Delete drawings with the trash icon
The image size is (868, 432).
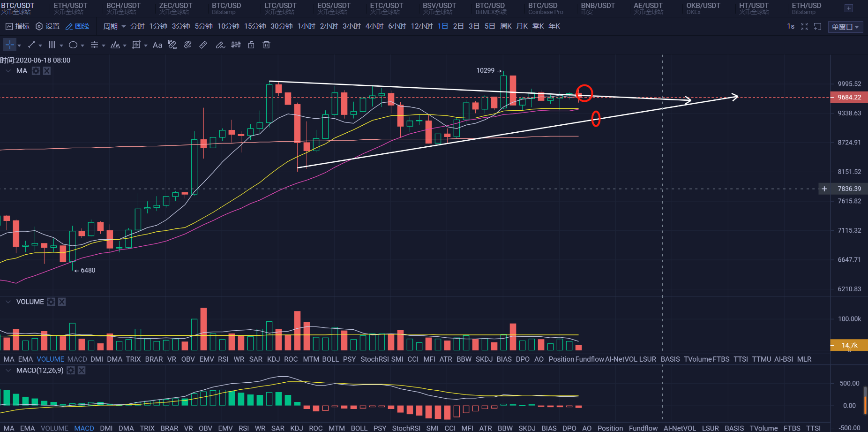coord(266,45)
